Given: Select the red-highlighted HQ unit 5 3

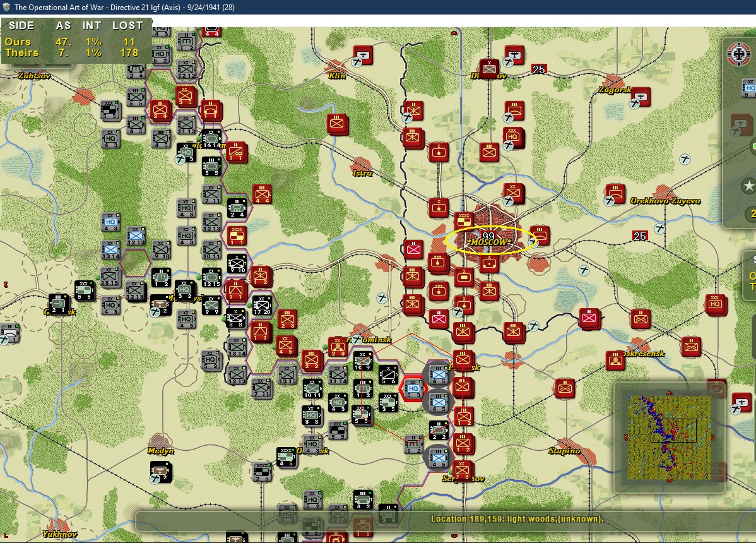Looking at the screenshot, I should [x=413, y=388].
